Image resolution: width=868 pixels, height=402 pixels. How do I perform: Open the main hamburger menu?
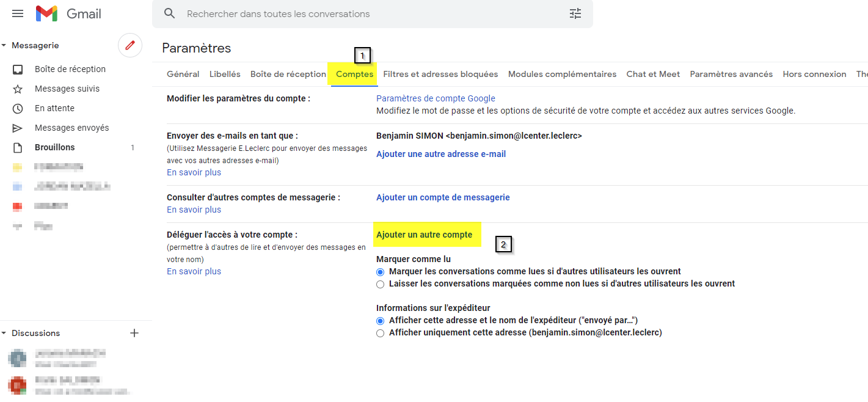[x=17, y=13]
